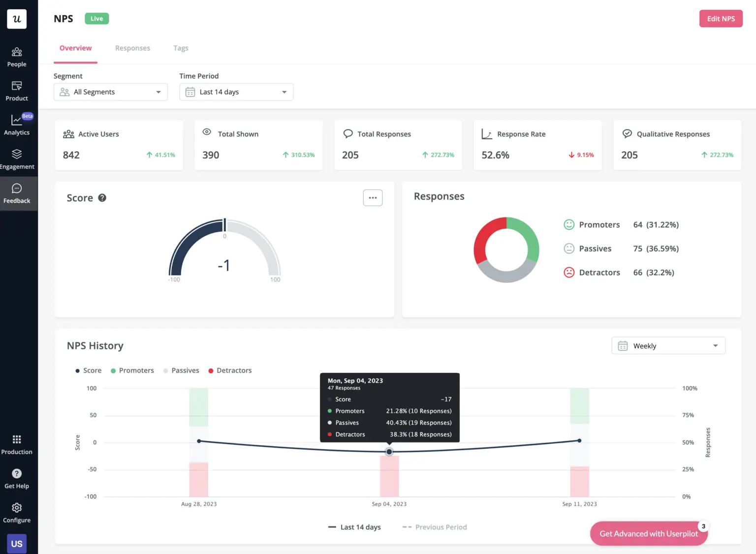Click the Production grid icon
Image resolution: width=756 pixels, height=554 pixels.
17,439
